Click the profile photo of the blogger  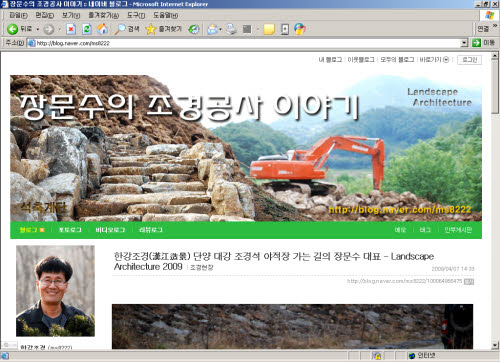tap(55, 291)
